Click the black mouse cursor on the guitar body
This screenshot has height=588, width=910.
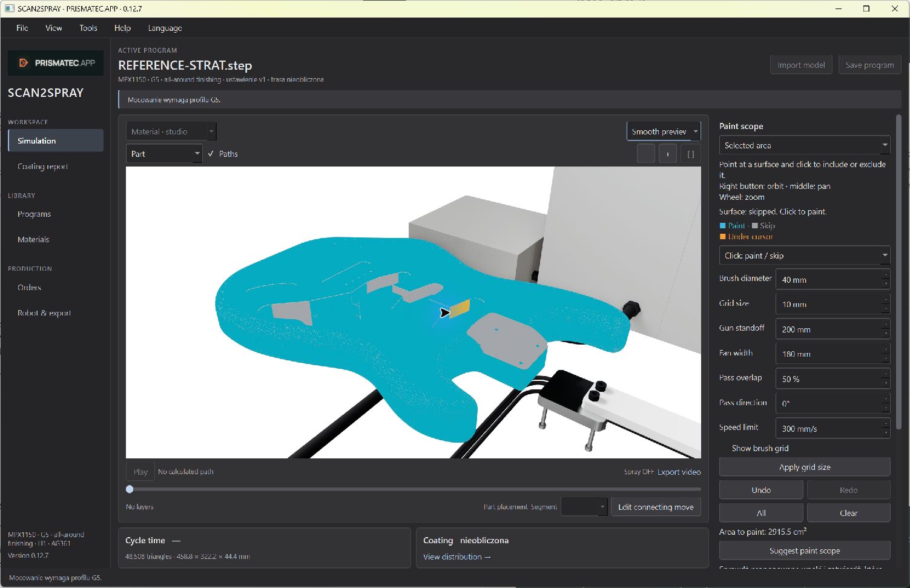444,312
